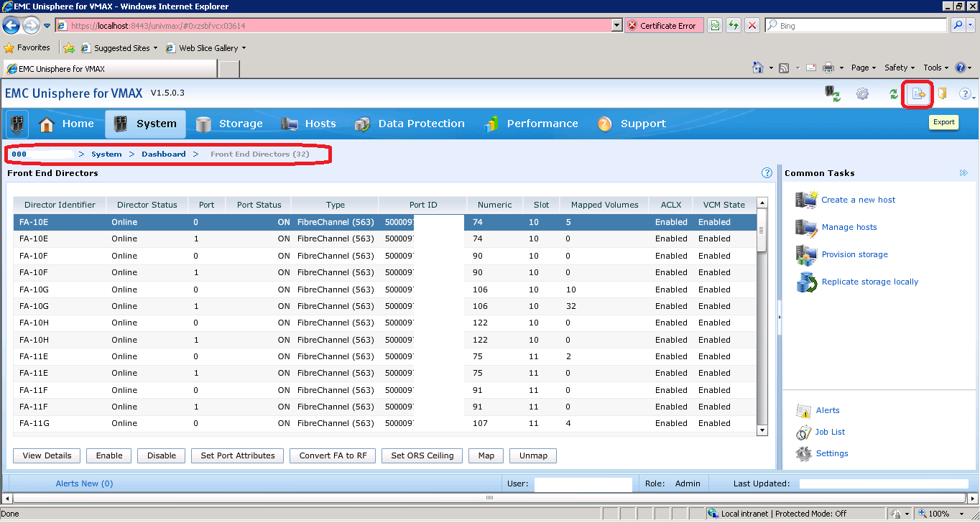Click the logout door icon

(x=942, y=94)
